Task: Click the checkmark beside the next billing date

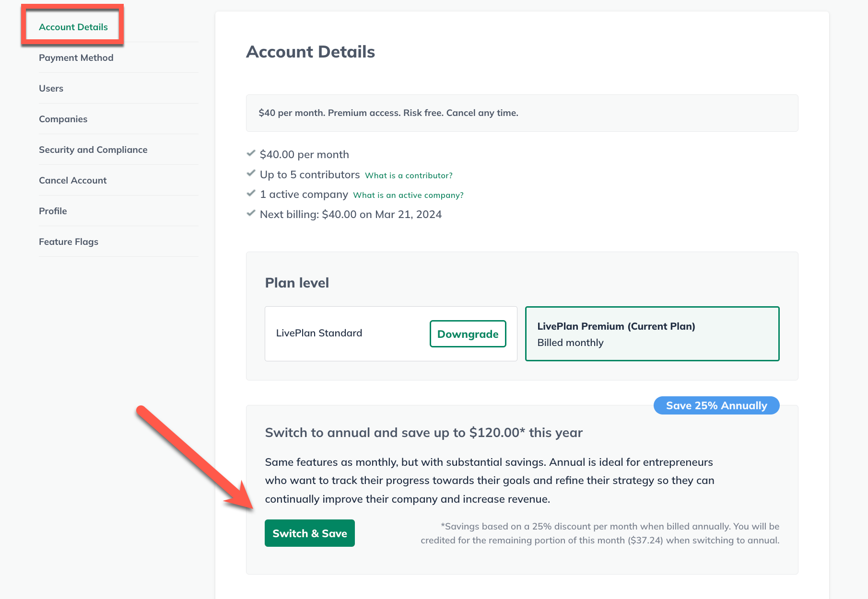Action: pos(251,213)
